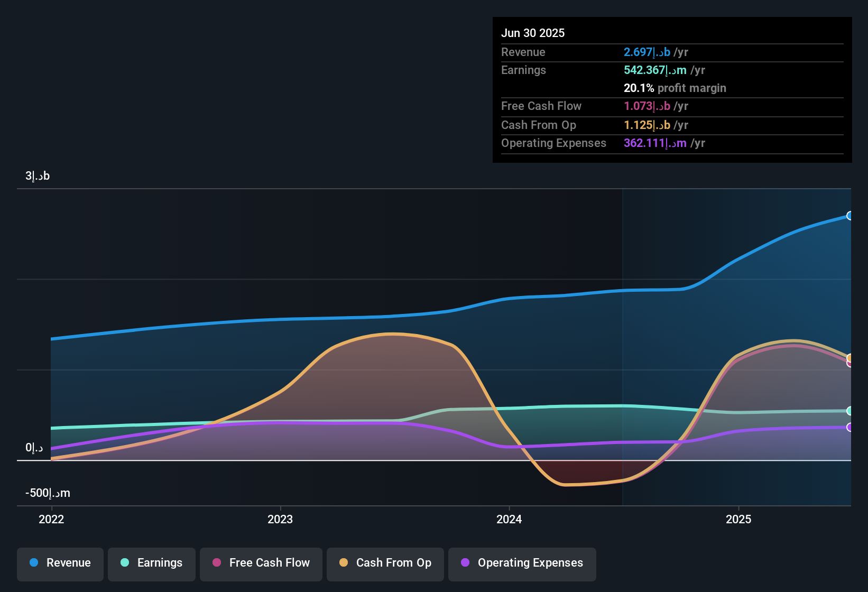The image size is (868, 592).
Task: Expand the Cash From Op legend entry
Action: pos(385,564)
